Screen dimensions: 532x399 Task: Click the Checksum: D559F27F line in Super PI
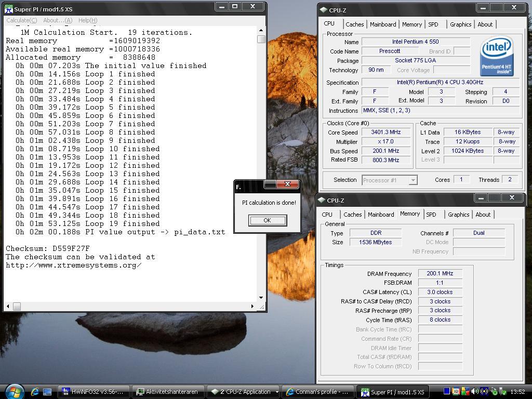pos(47,248)
